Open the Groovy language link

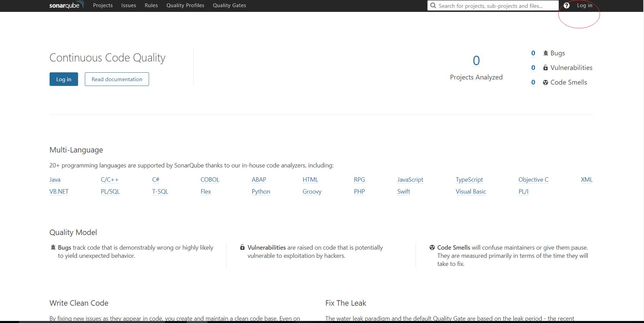312,192
